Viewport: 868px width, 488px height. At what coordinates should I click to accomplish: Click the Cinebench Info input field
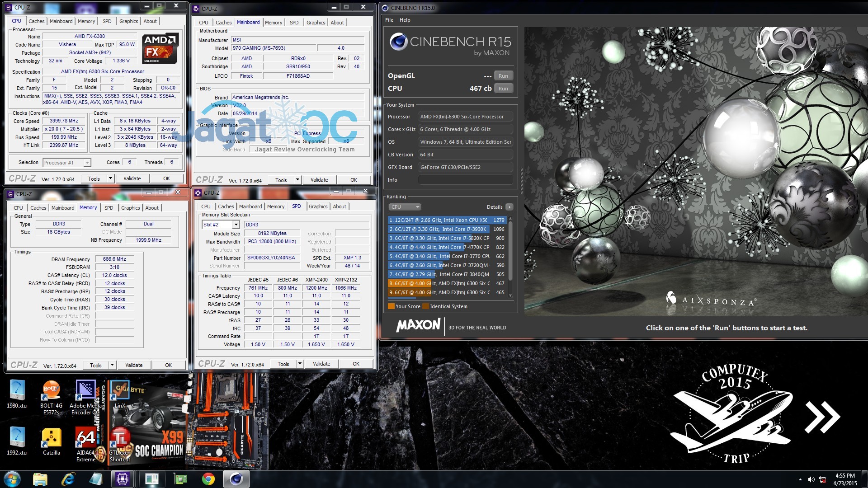point(465,180)
